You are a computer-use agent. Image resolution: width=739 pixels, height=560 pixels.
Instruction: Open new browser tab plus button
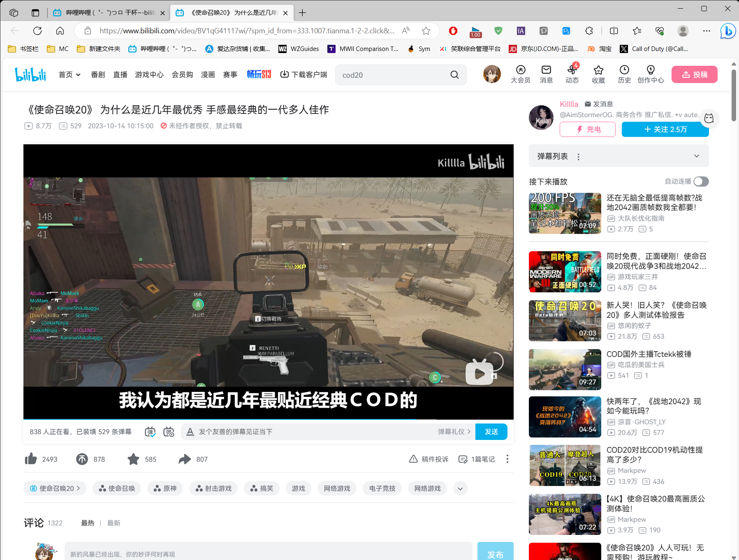302,13
